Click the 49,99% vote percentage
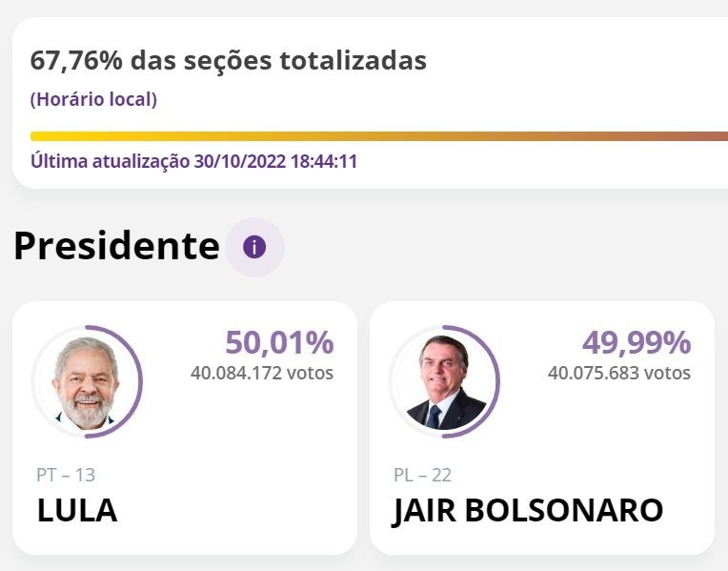The image size is (728, 571). click(637, 342)
